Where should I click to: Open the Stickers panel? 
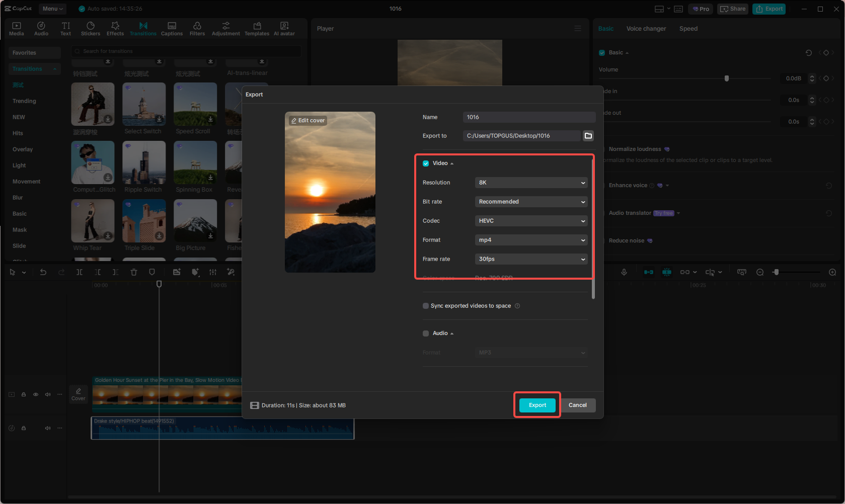pyautogui.click(x=91, y=28)
